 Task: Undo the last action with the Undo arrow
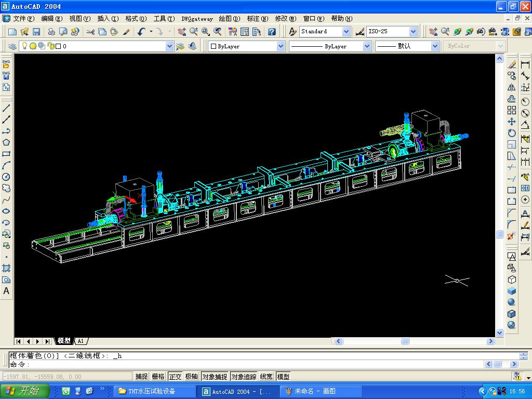coord(141,32)
